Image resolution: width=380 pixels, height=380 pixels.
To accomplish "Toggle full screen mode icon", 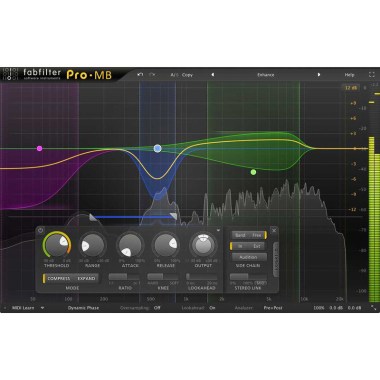I will click(372, 75).
